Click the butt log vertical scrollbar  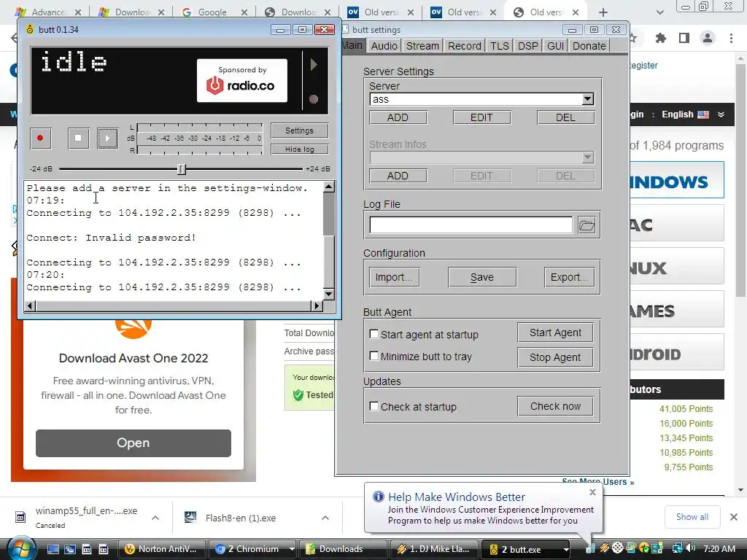tap(329, 241)
